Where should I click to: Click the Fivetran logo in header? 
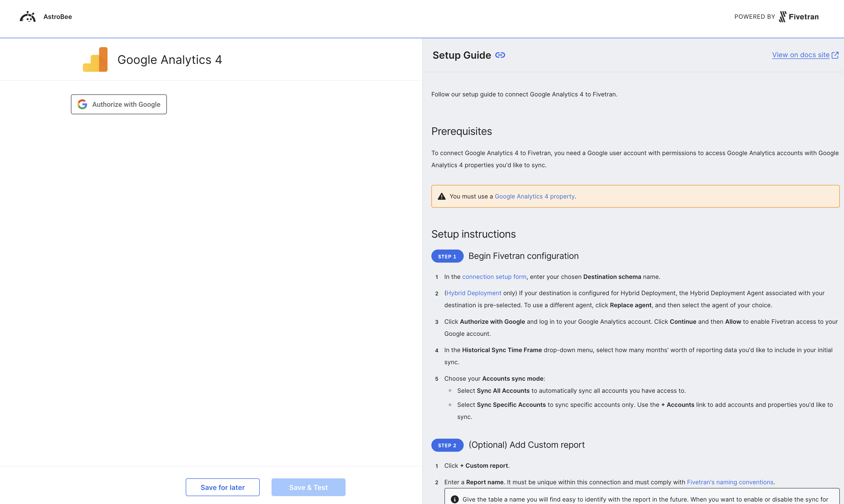(x=798, y=17)
